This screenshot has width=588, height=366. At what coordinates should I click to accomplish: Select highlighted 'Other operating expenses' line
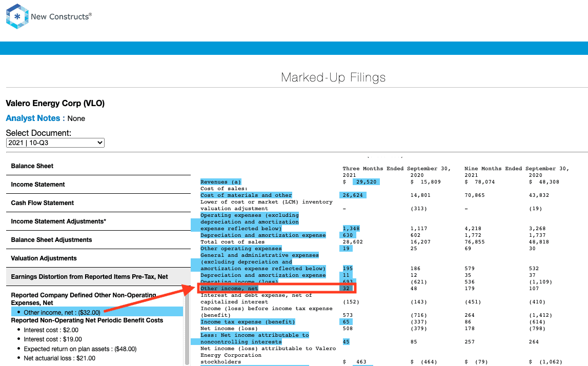coord(241,249)
